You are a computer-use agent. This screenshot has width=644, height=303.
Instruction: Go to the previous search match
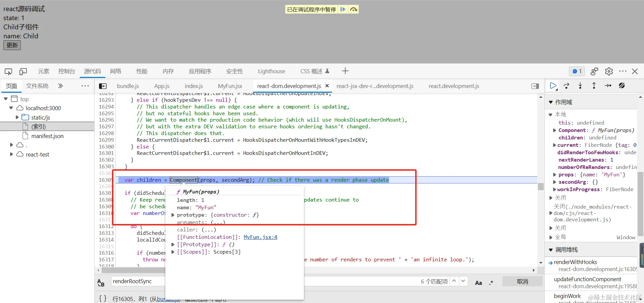[x=454, y=281]
